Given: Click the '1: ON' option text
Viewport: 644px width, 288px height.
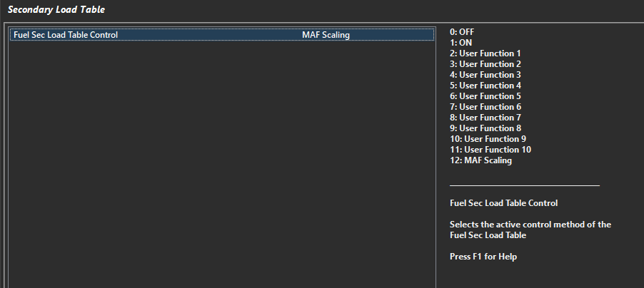Looking at the screenshot, I should tap(461, 43).
